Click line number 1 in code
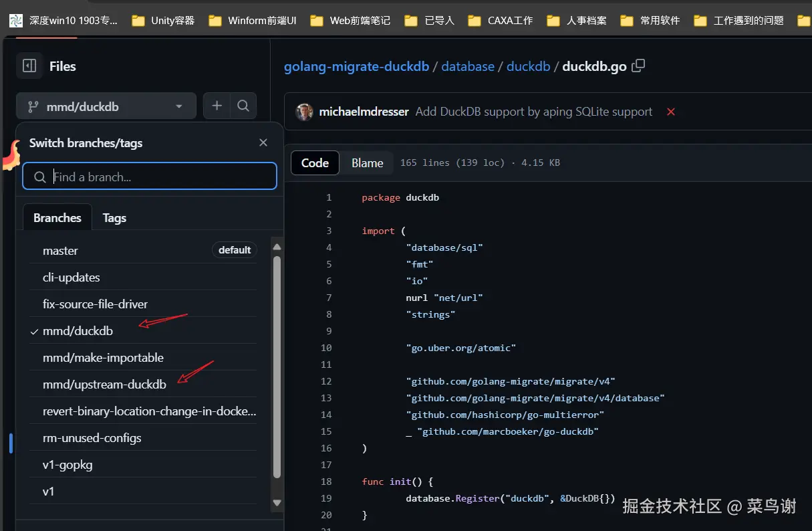The width and height of the screenshot is (812, 531). [x=329, y=197]
